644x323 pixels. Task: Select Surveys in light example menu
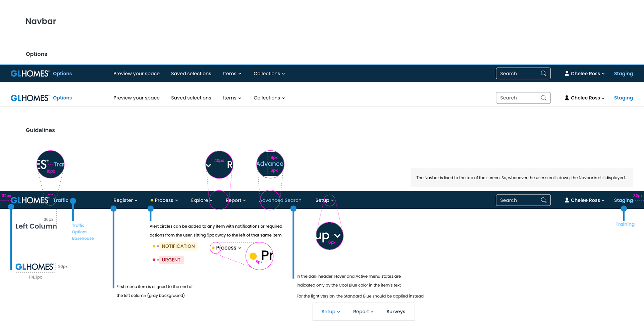coord(396,312)
